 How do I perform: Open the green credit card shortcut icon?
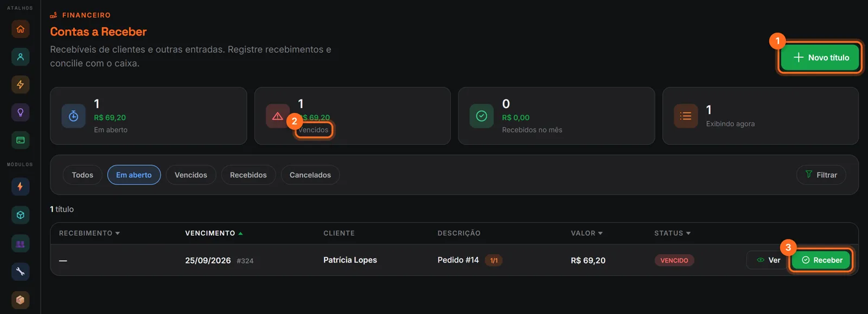tap(20, 140)
